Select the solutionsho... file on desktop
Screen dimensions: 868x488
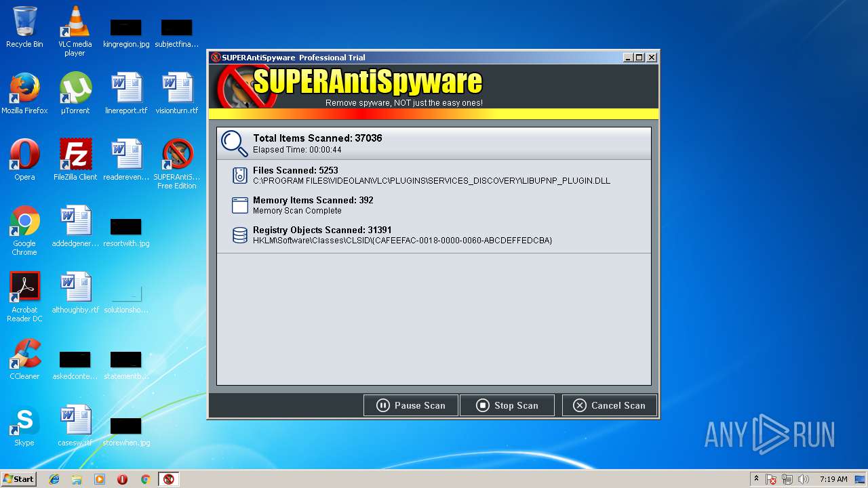coord(125,298)
